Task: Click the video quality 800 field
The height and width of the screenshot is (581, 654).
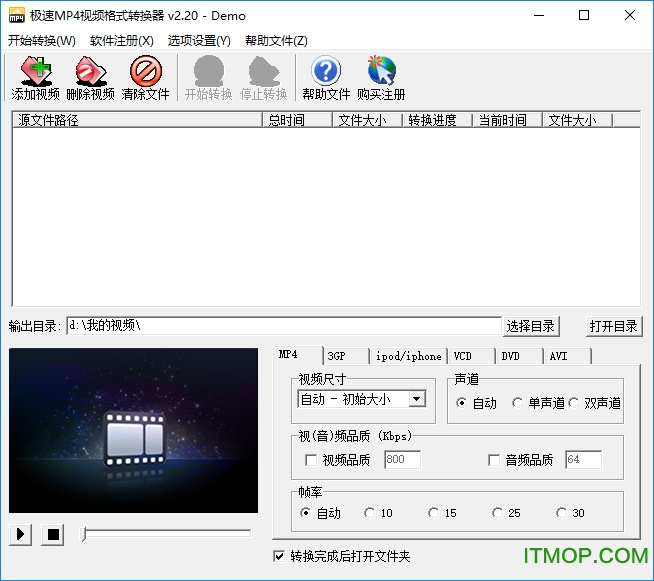Action: pos(402,460)
